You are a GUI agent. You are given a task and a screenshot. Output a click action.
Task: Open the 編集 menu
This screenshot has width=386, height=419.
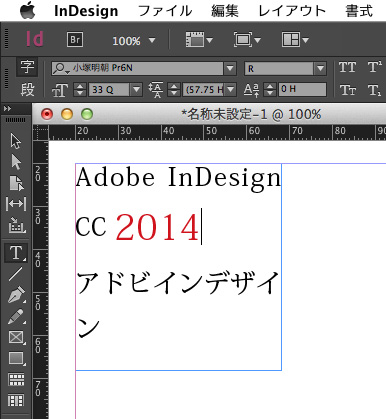[x=225, y=11]
